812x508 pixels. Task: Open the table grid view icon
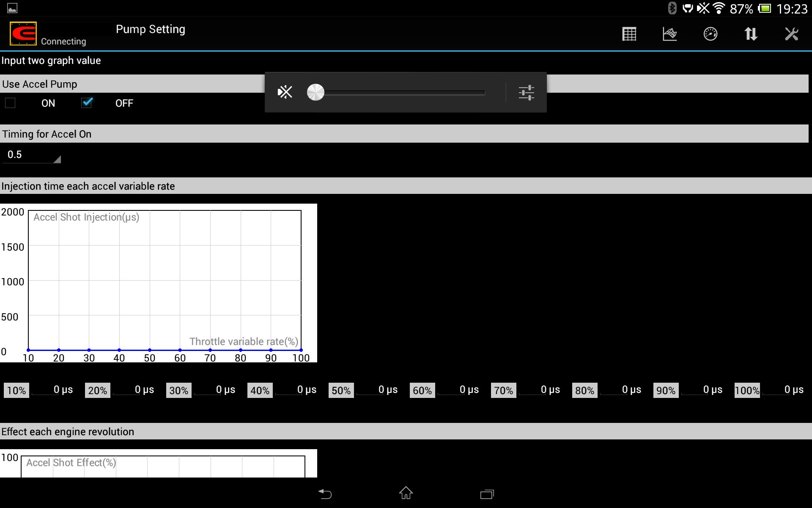coord(629,34)
